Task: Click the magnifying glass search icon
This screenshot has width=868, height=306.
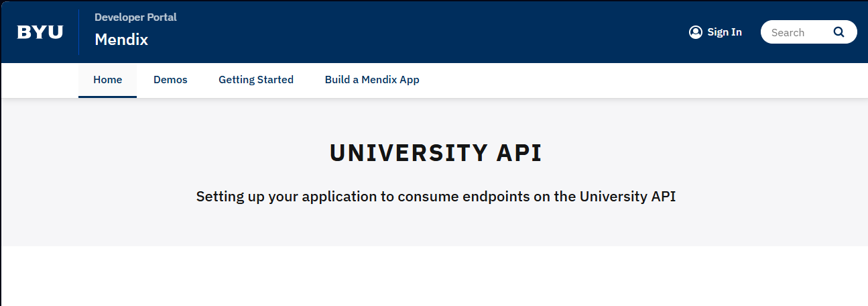Action: [839, 32]
